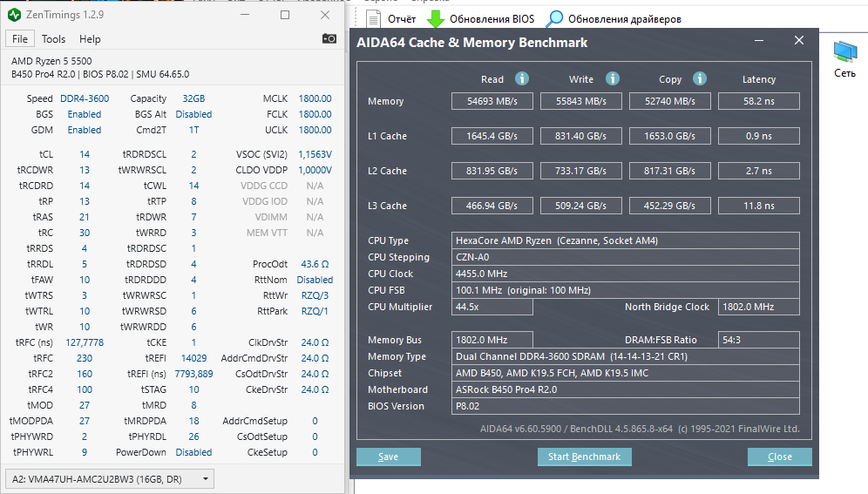Click Memory Read value 54693 MB/s

[492, 101]
